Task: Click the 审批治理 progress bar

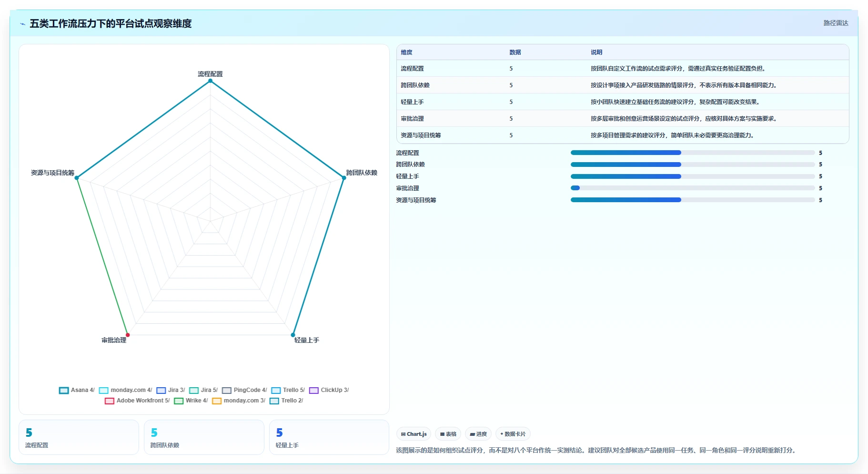Action: 693,188
